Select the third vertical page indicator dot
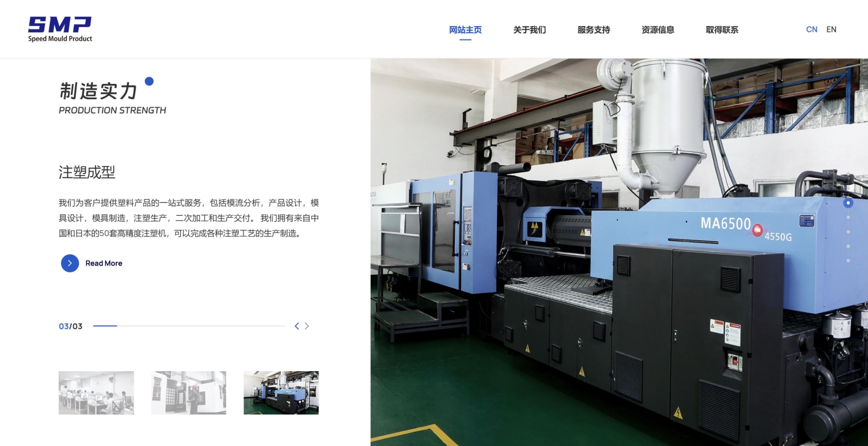868x446 pixels. coord(848,232)
